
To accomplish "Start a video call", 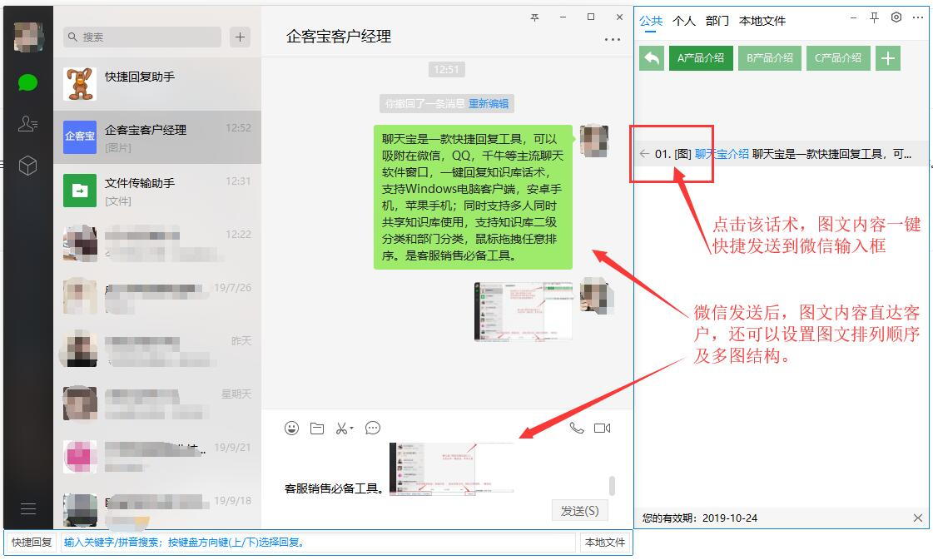I will click(x=603, y=428).
